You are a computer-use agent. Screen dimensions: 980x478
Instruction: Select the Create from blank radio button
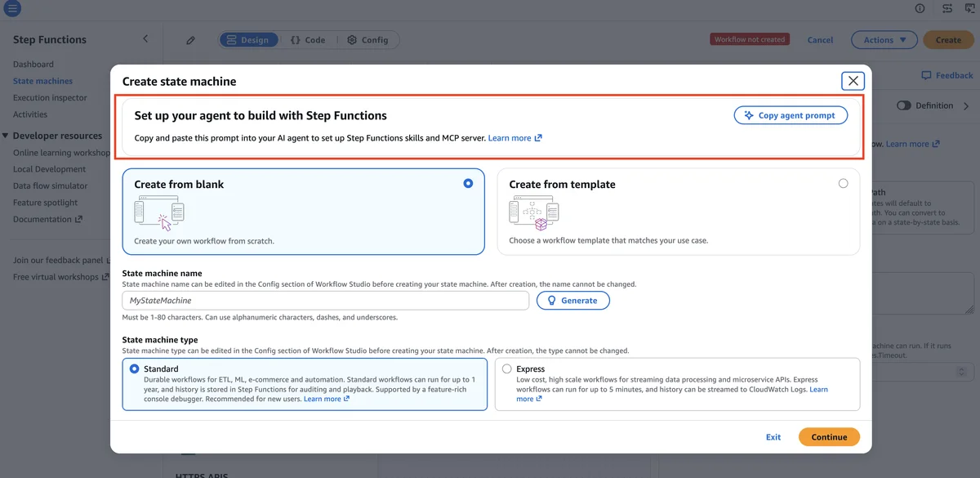pos(468,184)
